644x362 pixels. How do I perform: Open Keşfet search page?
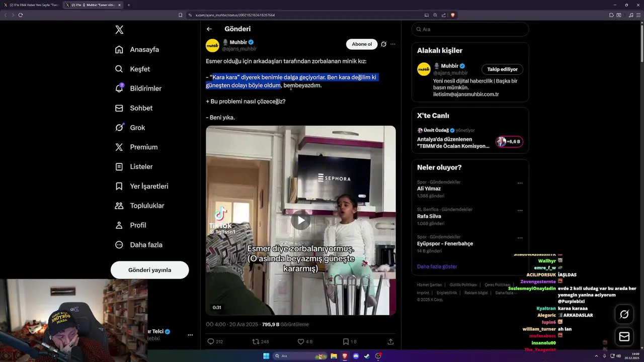tap(132, 69)
